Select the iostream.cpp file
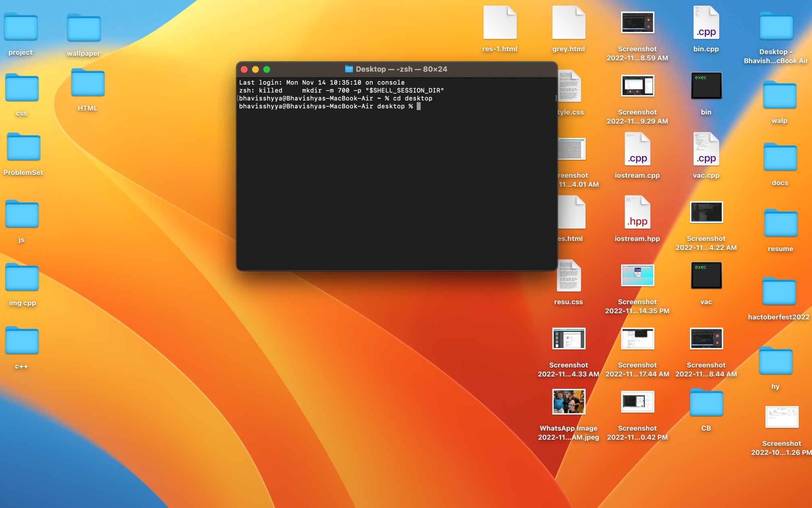This screenshot has width=812, height=508. [x=637, y=150]
